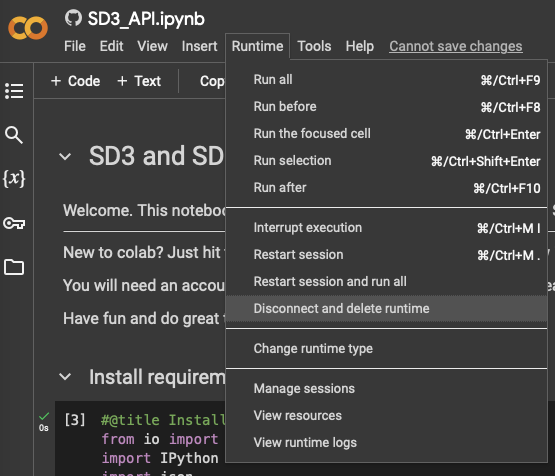The image size is (555, 476).
Task: Open Change runtime type
Action: [x=387, y=349]
